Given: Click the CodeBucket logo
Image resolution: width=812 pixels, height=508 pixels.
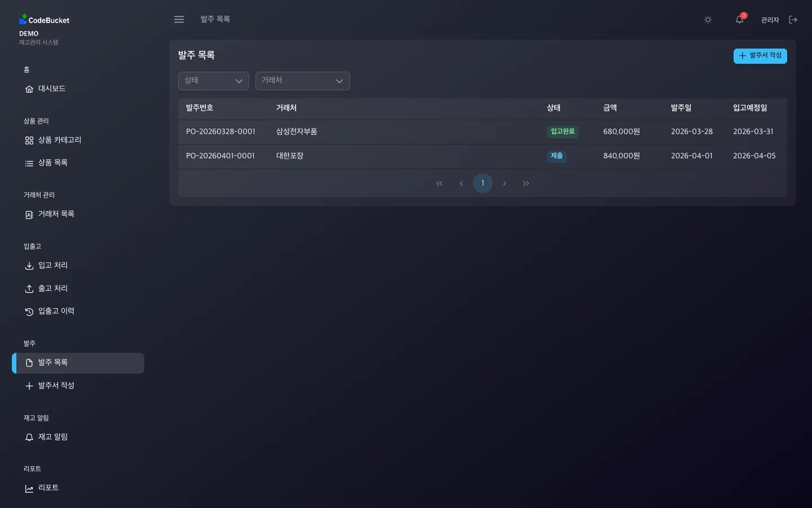Looking at the screenshot, I should pos(44,20).
